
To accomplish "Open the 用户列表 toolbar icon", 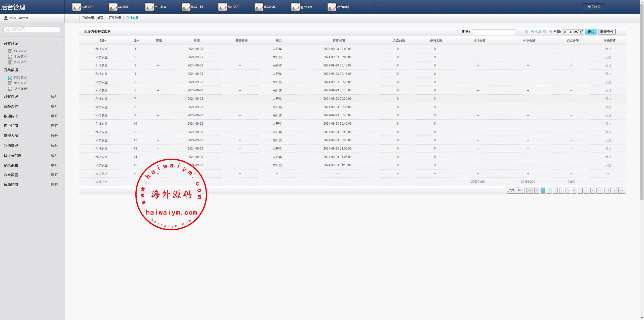I will tap(149, 7).
